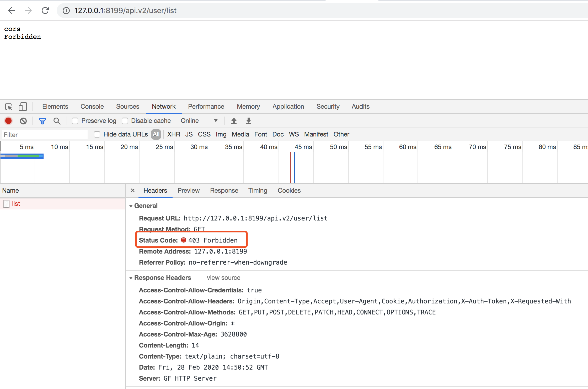The height and width of the screenshot is (389, 588).
Task: Toggle the network filter funnel icon
Action: pos(42,121)
